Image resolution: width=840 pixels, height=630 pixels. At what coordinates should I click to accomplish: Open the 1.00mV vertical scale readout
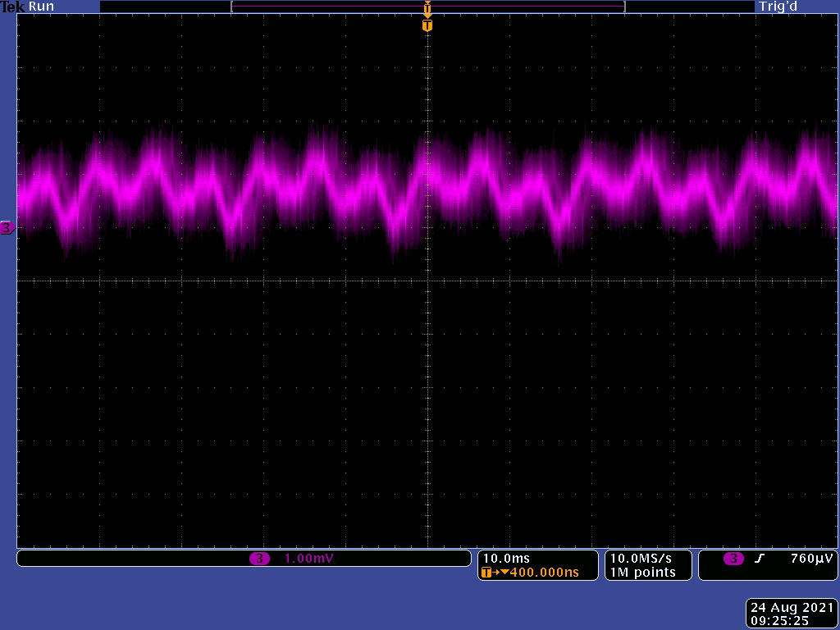coord(308,559)
